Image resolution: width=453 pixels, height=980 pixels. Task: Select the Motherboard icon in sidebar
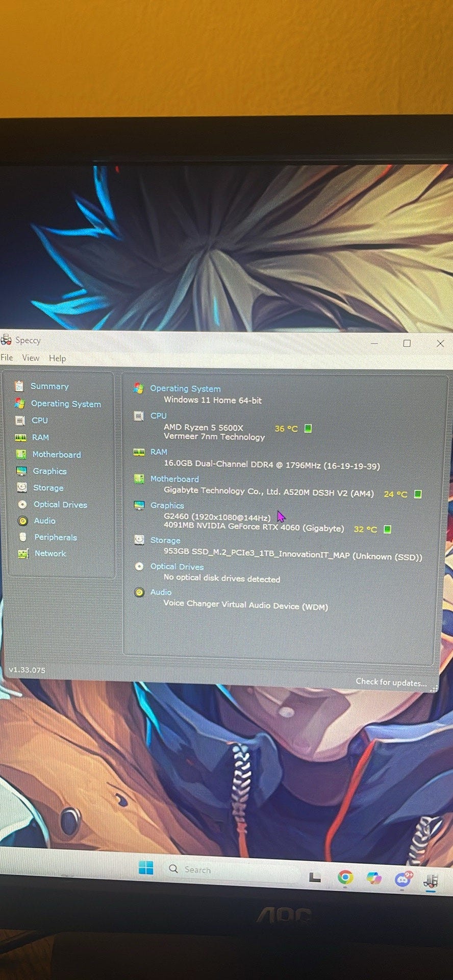point(21,454)
